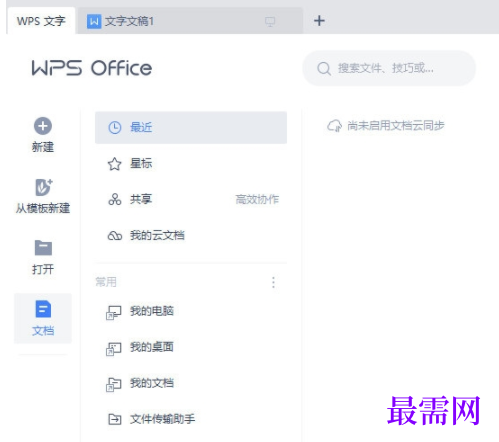The height and width of the screenshot is (442, 499).
Task: Click the share icon beside 共享
Action: pos(115,199)
